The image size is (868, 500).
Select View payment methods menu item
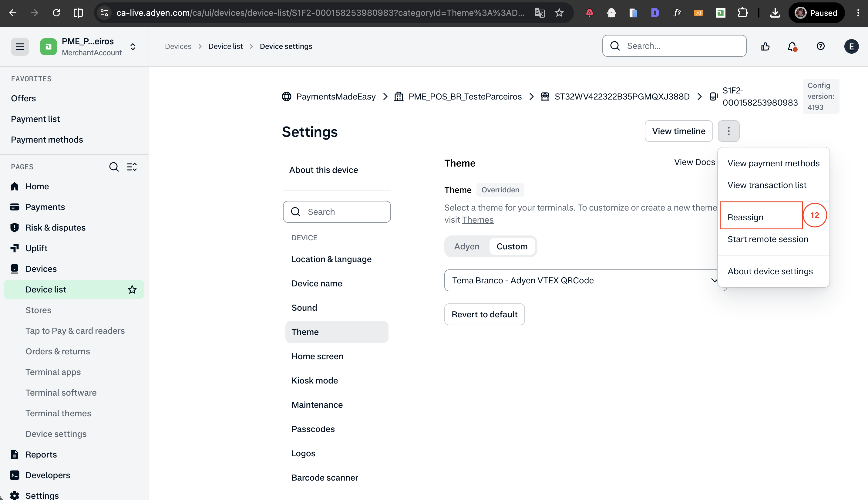click(x=773, y=163)
